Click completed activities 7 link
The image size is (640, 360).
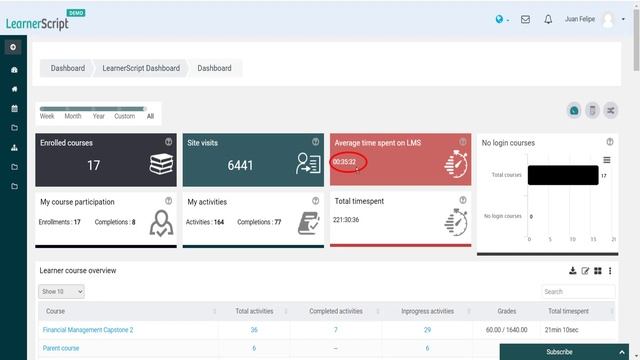coord(336,330)
